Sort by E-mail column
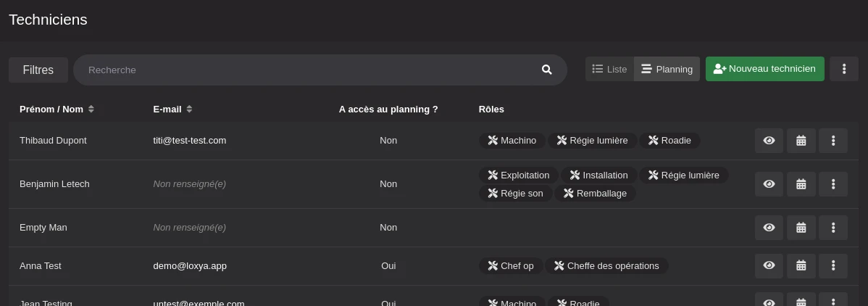This screenshot has height=306, width=868. 172,109
